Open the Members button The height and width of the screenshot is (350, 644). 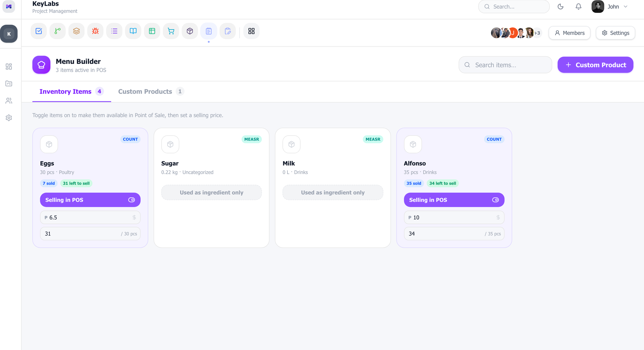[x=569, y=33]
